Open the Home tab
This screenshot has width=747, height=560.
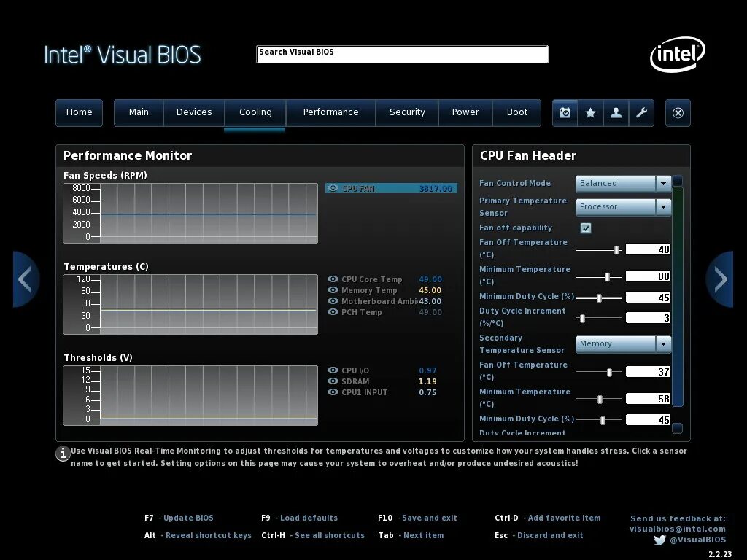(79, 113)
